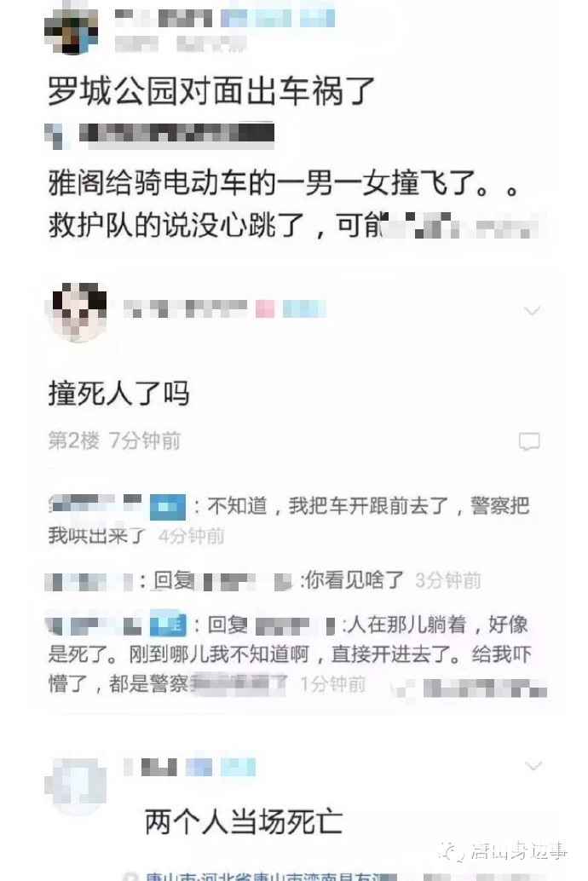
Task: Expand chevron menu on 撞死人了吗 post
Action: coord(532,310)
